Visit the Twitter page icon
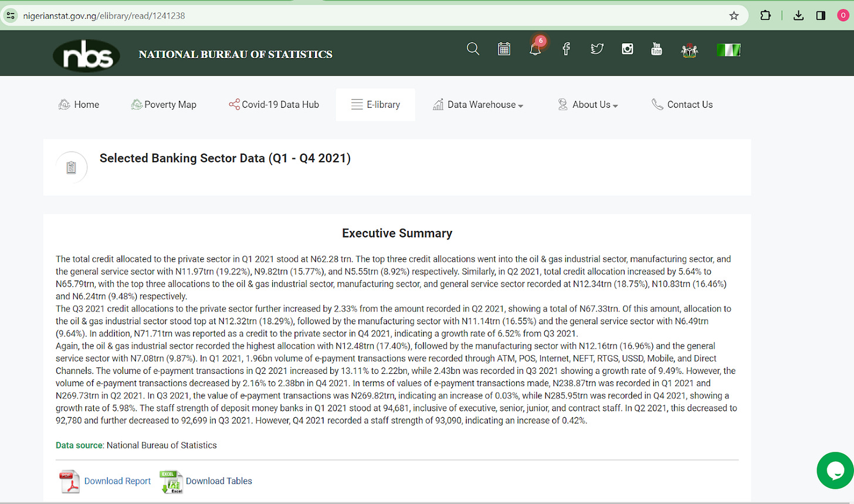Screen dimensions: 854x504 pos(597,49)
